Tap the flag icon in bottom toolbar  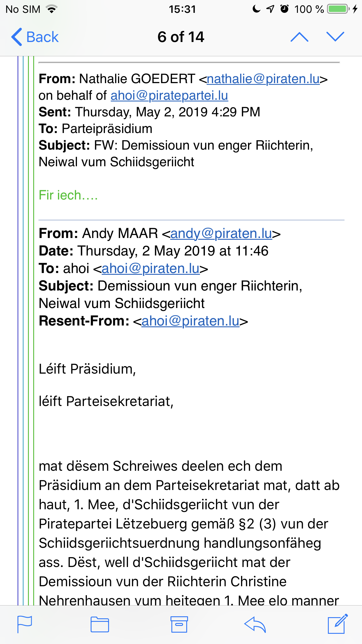pos(25,624)
